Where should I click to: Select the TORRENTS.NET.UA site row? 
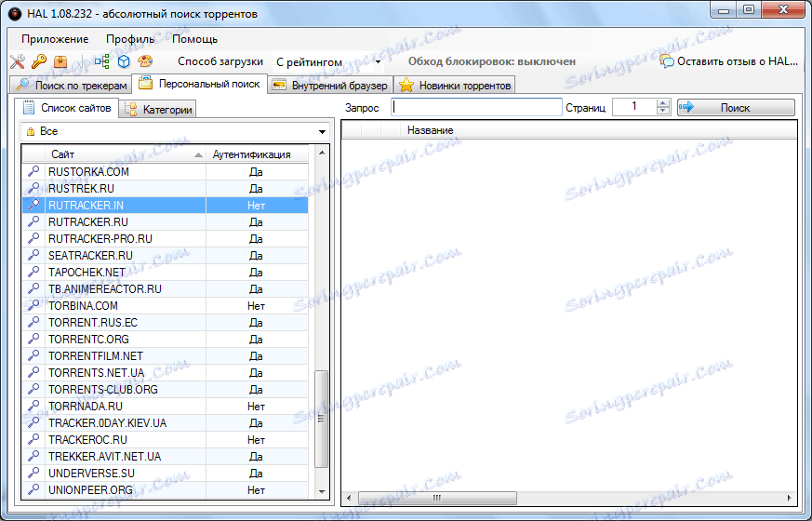pyautogui.click(x=166, y=372)
